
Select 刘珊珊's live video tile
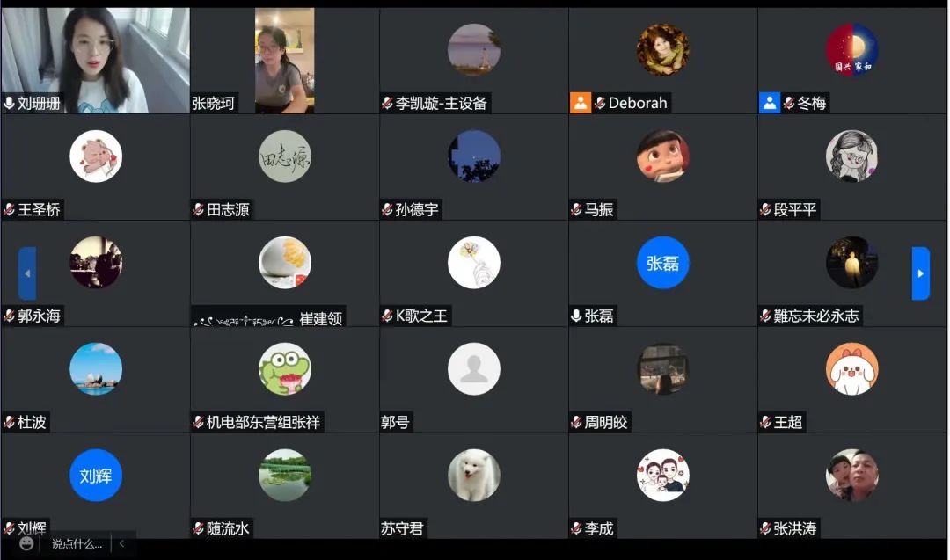point(96,61)
